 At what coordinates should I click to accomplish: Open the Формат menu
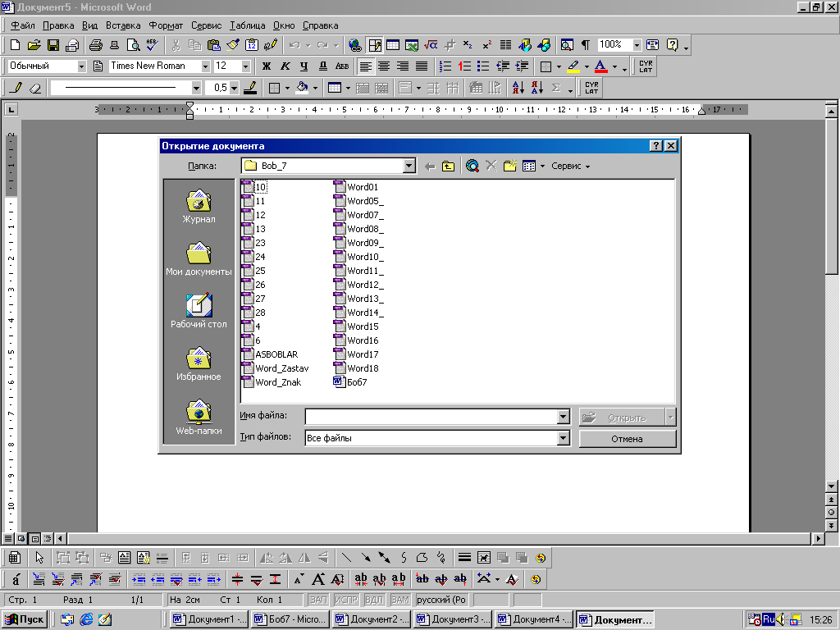pos(166,25)
